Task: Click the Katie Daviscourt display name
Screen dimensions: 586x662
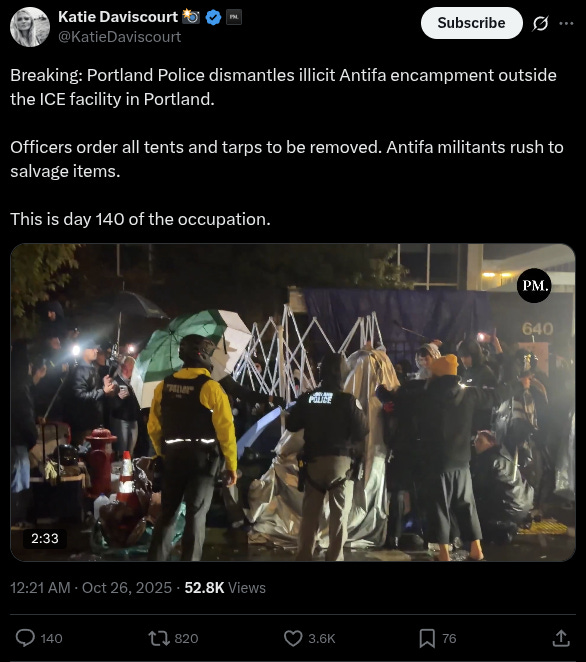Action: (118, 17)
